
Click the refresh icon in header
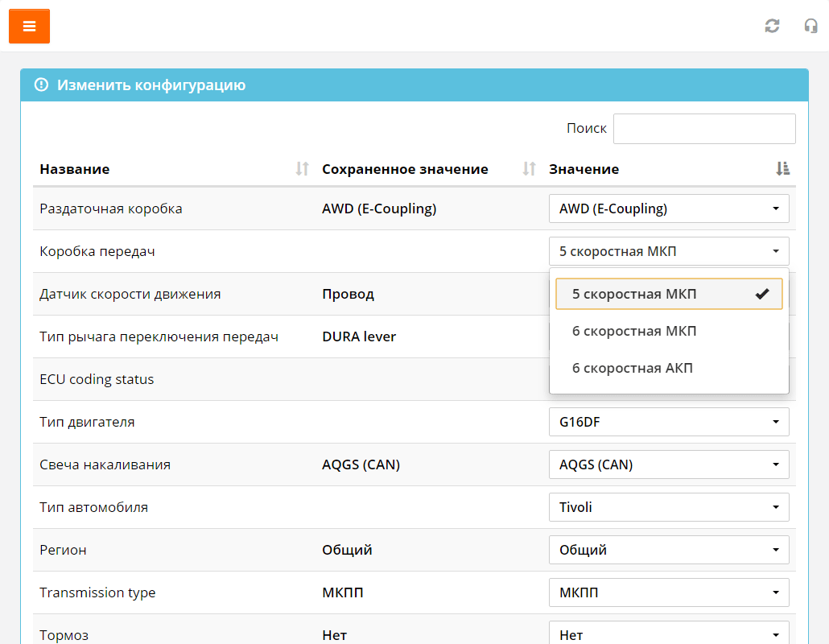(772, 26)
